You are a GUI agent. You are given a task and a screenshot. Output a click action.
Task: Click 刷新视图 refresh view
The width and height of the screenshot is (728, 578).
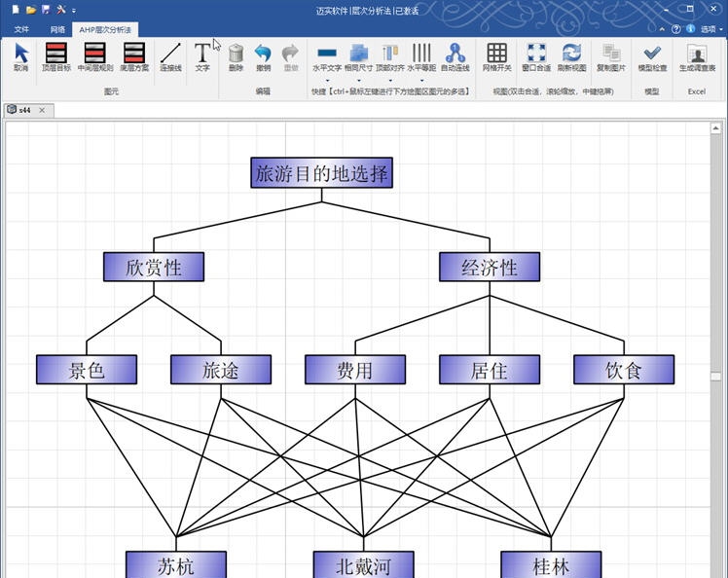coord(572,56)
